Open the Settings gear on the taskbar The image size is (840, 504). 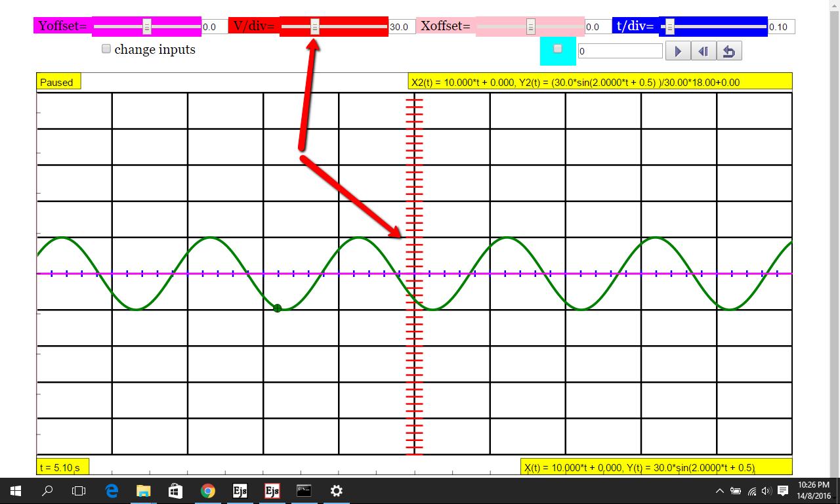point(336,491)
